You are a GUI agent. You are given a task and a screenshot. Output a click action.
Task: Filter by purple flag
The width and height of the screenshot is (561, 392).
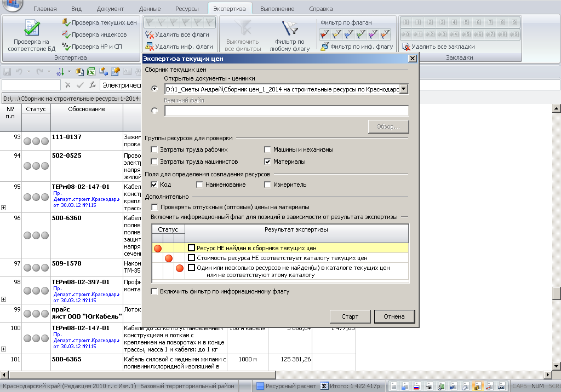tap(373, 34)
